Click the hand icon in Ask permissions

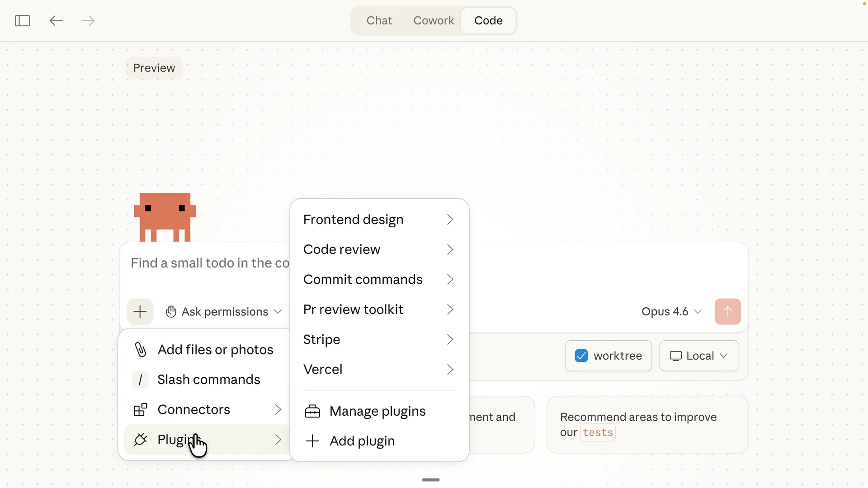pyautogui.click(x=171, y=312)
